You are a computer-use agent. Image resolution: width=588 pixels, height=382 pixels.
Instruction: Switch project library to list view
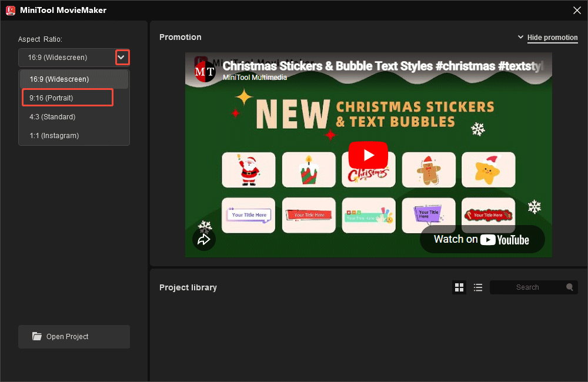click(477, 287)
